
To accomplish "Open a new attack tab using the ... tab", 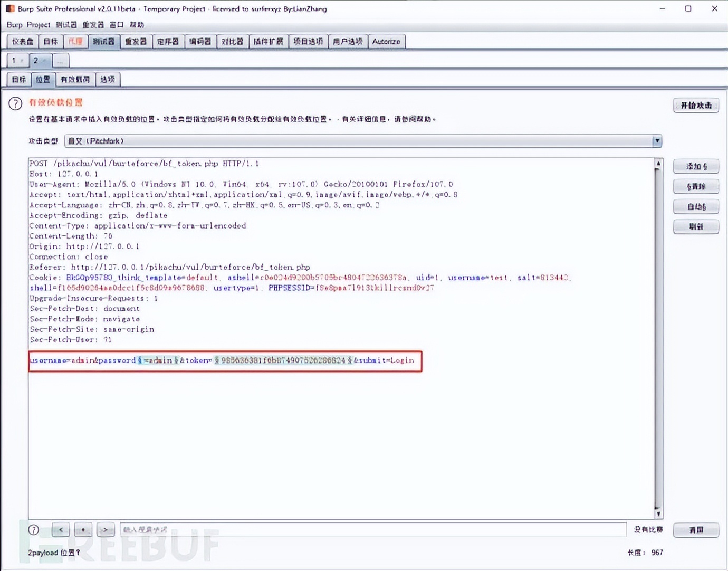I will click(61, 60).
